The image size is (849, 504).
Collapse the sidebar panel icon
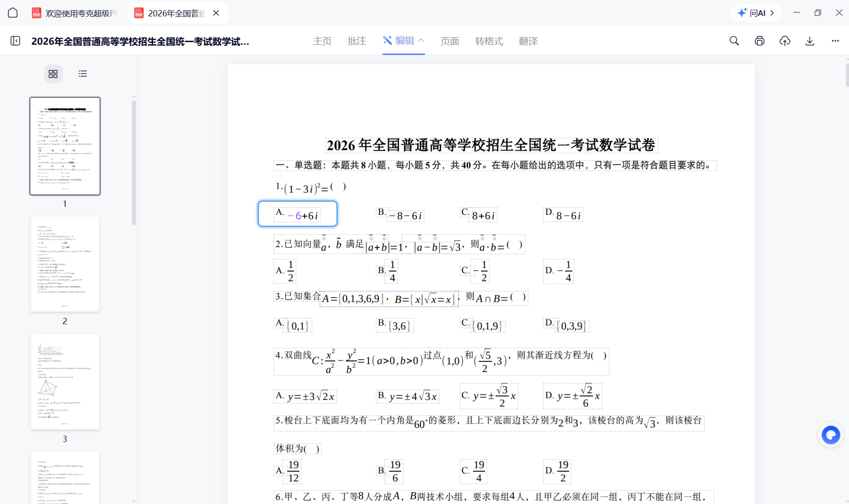point(15,41)
